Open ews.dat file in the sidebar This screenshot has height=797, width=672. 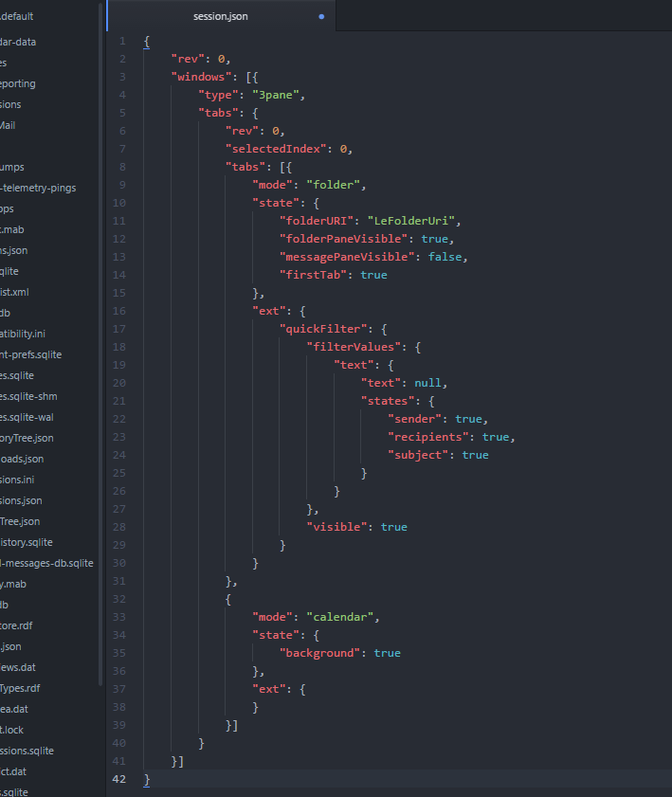tap(18, 667)
